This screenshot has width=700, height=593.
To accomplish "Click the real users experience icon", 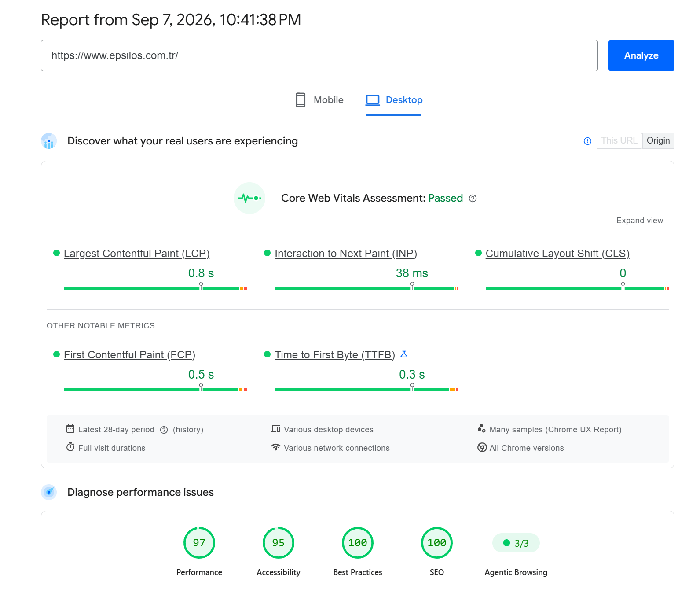I will (49, 141).
